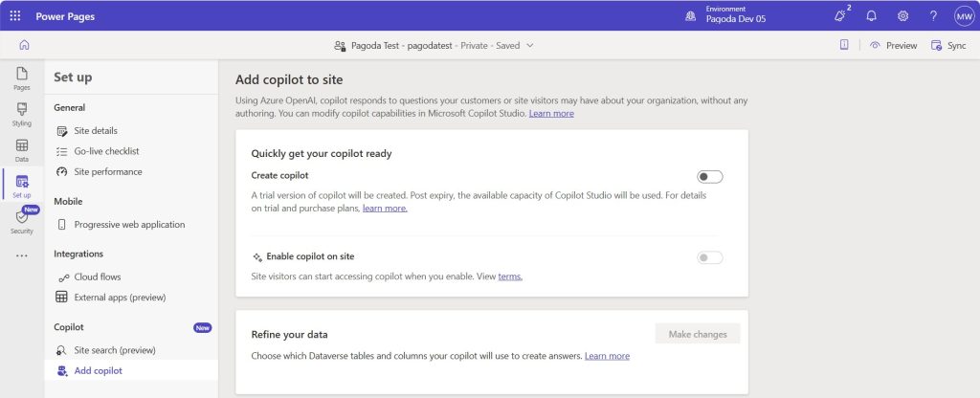The width and height of the screenshot is (980, 398).
Task: Open the help question mark icon
Action: [933, 16]
